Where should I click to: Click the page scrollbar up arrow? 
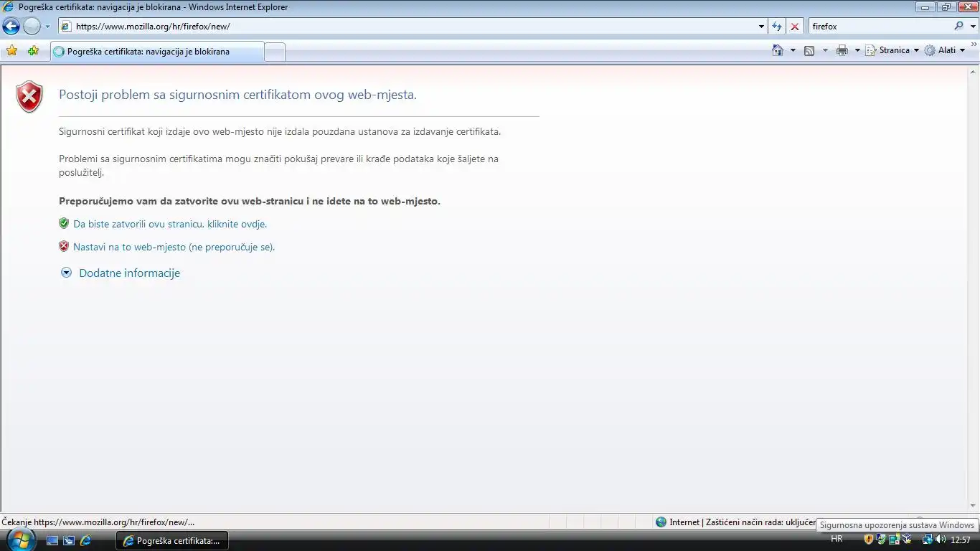974,72
